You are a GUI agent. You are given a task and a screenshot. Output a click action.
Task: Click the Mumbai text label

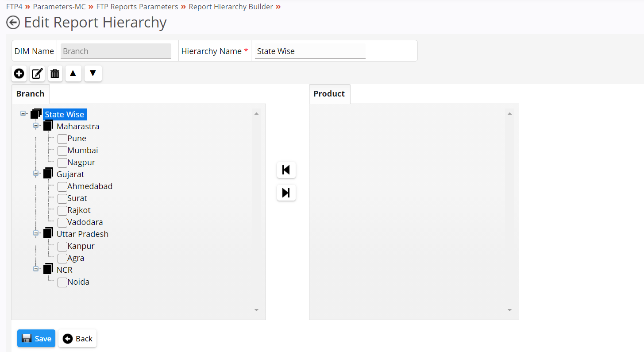coord(83,151)
